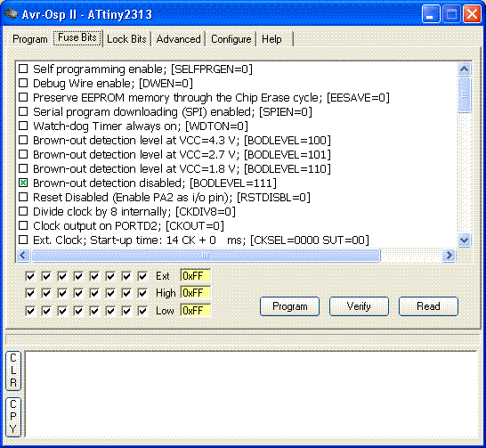Viewport: 486px width, 448px height.
Task: Minimize the Avr-Osp II window
Action: point(431,14)
